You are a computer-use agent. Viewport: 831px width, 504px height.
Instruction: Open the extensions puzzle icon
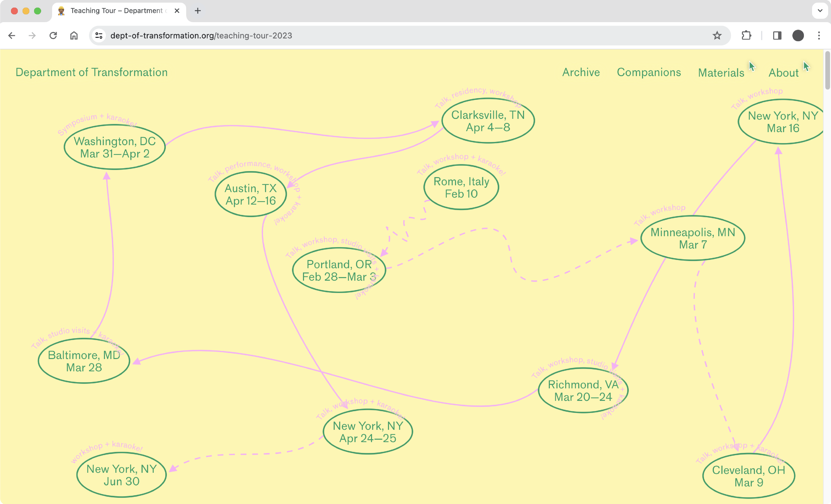click(746, 35)
